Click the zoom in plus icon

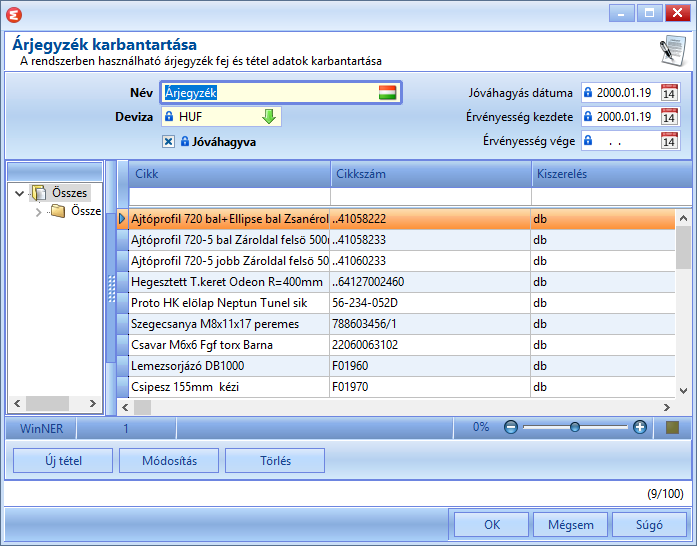pyautogui.click(x=640, y=427)
